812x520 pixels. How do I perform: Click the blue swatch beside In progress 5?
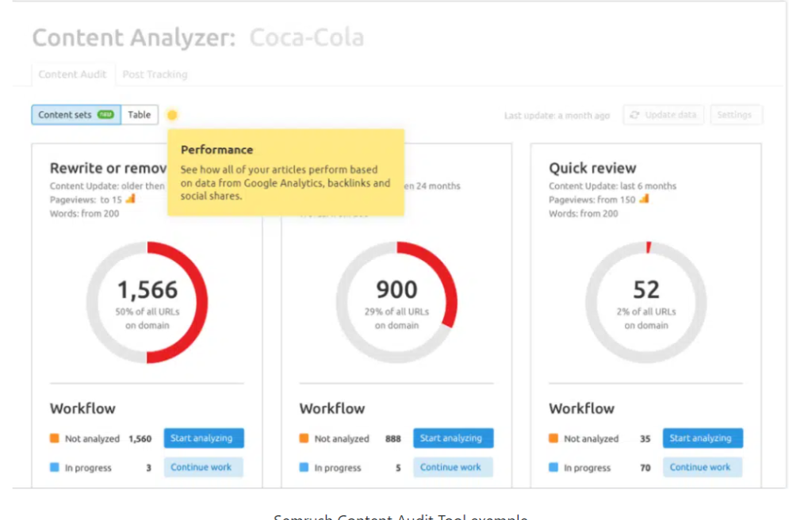pyautogui.click(x=304, y=467)
